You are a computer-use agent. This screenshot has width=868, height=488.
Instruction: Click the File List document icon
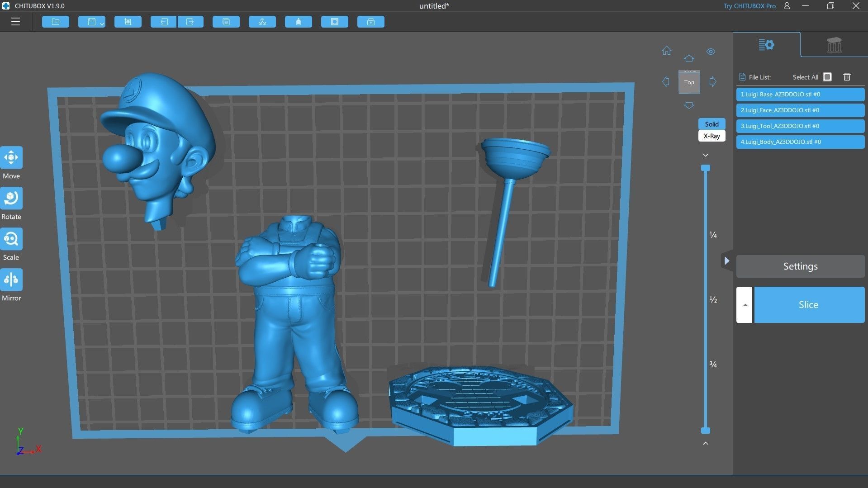pos(742,77)
